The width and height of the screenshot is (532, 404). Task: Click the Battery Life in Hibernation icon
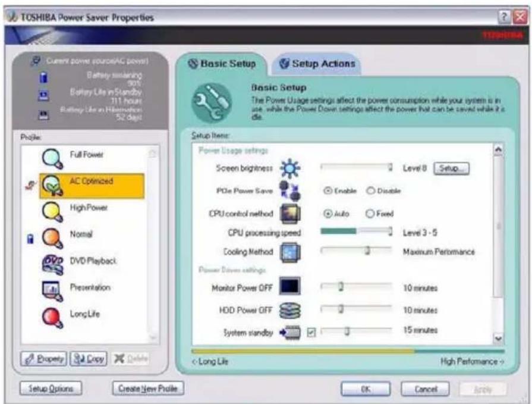[43, 115]
